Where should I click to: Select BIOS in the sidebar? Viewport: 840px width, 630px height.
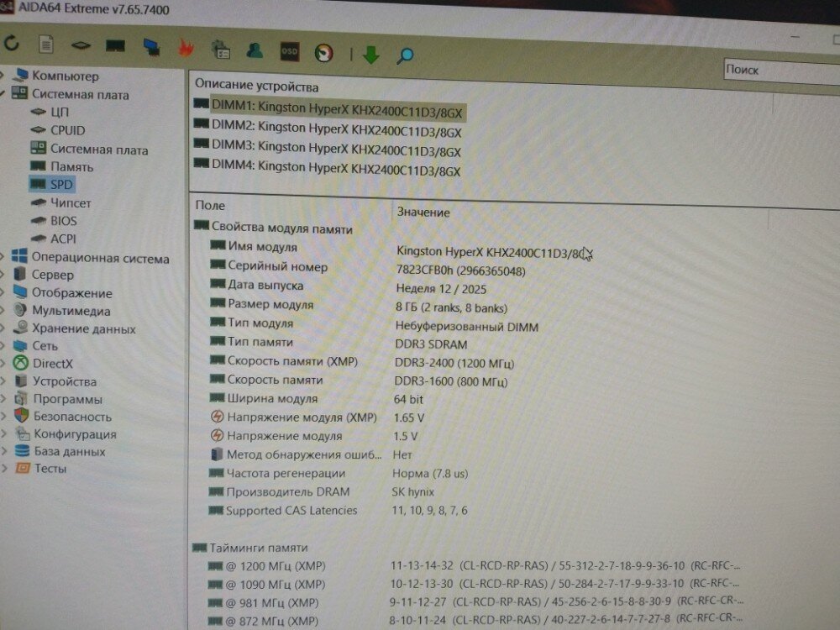[x=63, y=221]
